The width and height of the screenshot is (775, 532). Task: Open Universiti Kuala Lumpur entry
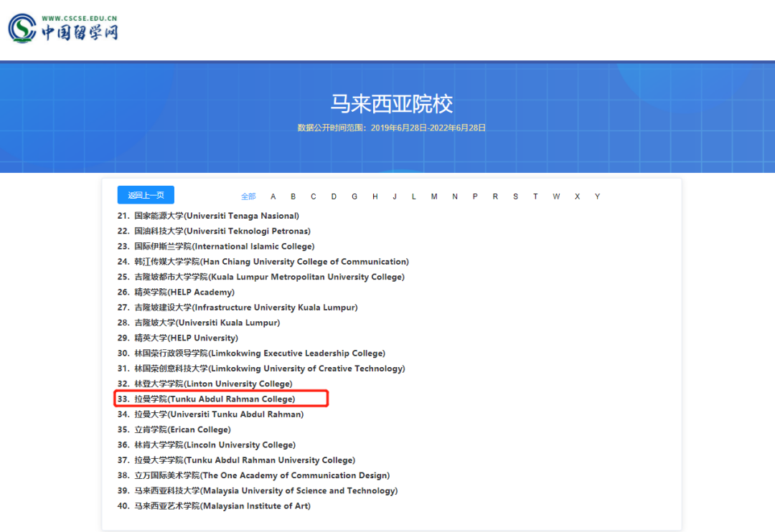pyautogui.click(x=199, y=323)
